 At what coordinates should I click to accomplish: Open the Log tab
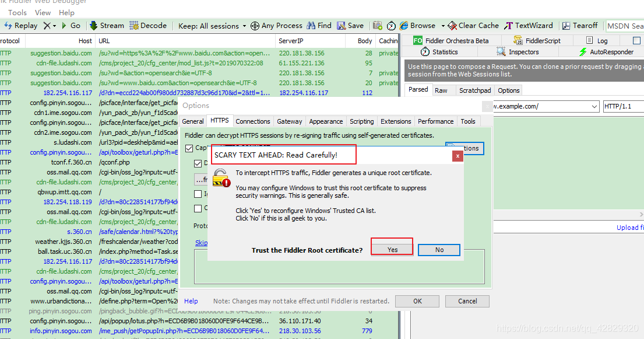coord(597,40)
